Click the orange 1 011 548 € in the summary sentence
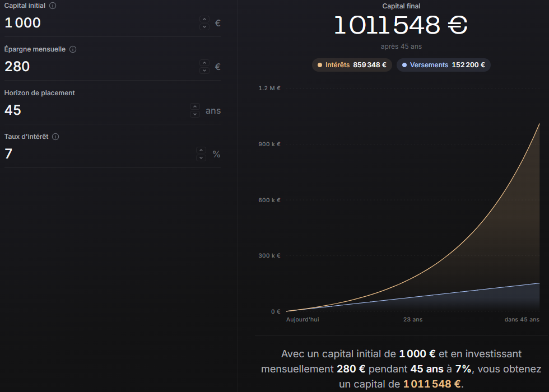Viewport: 549px width, 392px height. (x=432, y=384)
